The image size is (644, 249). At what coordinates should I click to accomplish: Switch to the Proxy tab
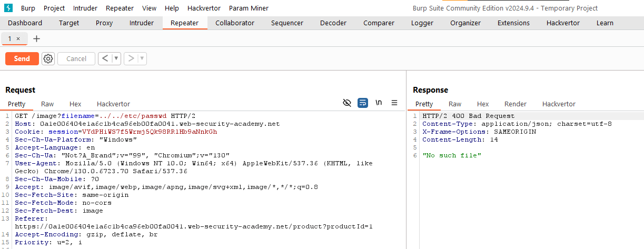pos(104,23)
